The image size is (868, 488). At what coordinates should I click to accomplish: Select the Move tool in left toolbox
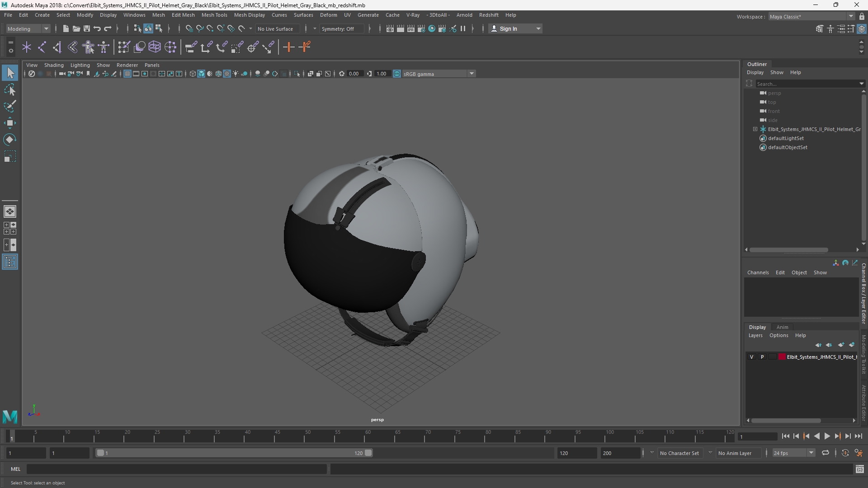(x=10, y=123)
